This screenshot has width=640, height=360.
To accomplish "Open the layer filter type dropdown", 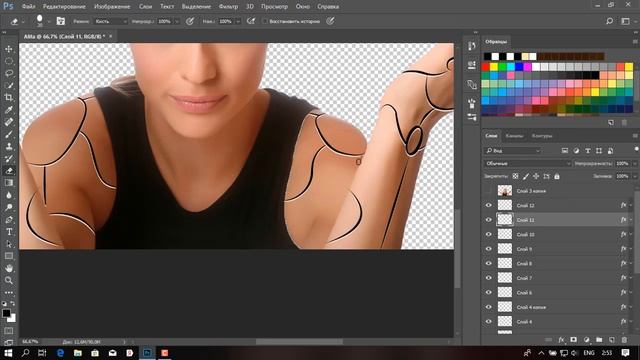I will click(513, 151).
